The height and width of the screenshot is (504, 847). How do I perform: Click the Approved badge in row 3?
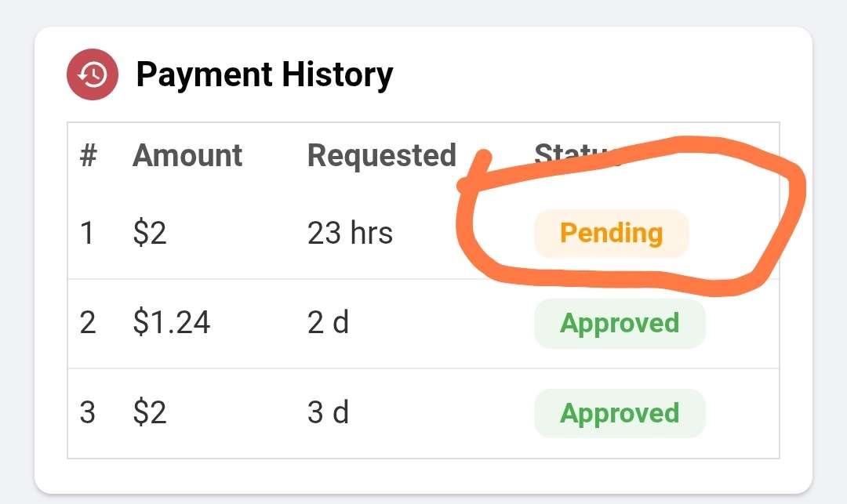(x=620, y=413)
